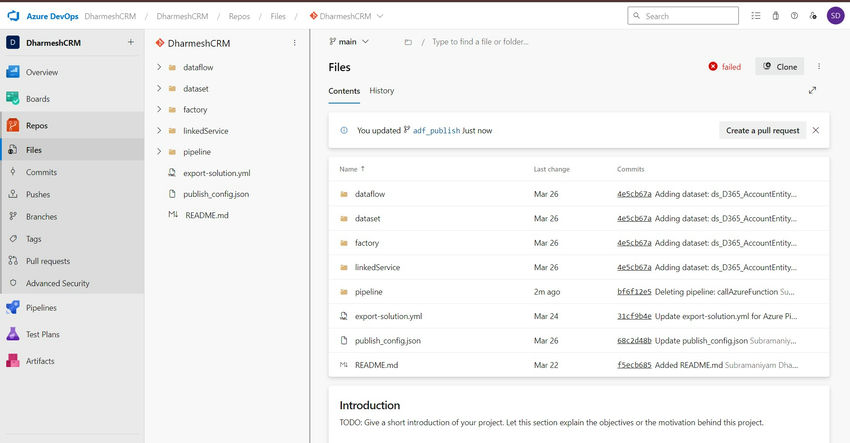Add a new item with plus icon
The width and height of the screenshot is (850, 443).
pyautogui.click(x=131, y=42)
